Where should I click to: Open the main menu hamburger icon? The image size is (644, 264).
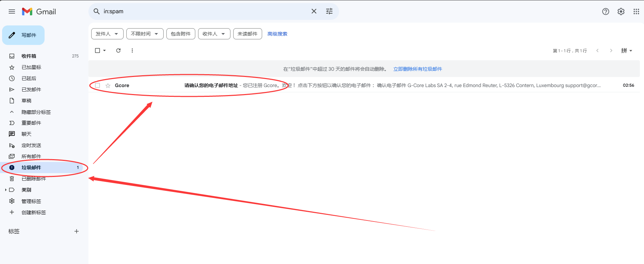click(x=12, y=11)
